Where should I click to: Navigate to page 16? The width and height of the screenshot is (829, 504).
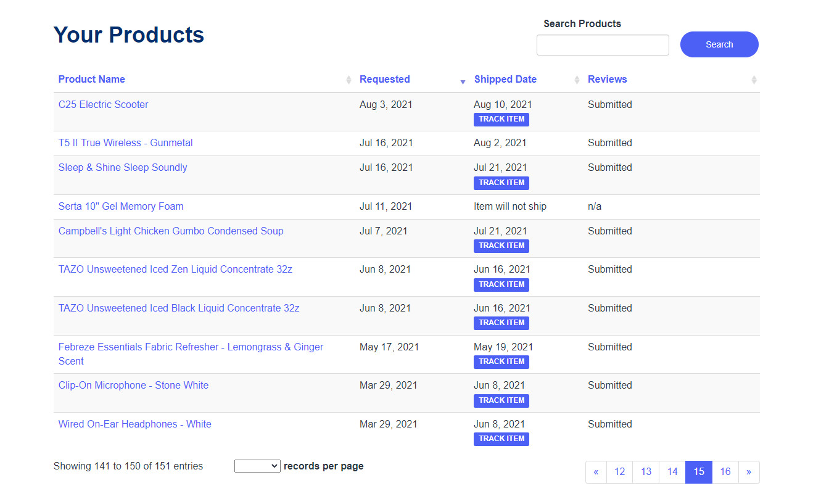(725, 472)
